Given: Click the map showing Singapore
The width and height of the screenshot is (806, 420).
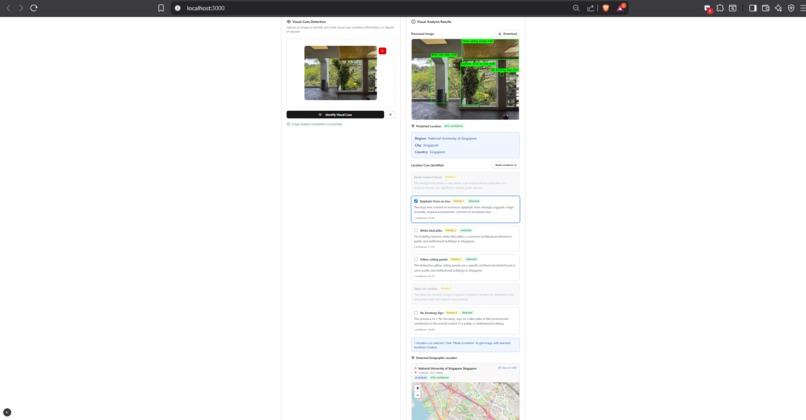Looking at the screenshot, I should click(x=465, y=401).
